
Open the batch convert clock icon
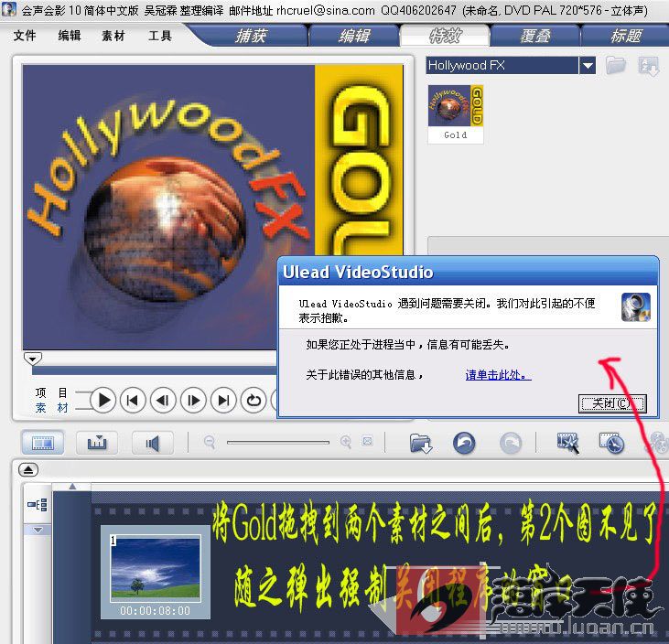(612, 443)
